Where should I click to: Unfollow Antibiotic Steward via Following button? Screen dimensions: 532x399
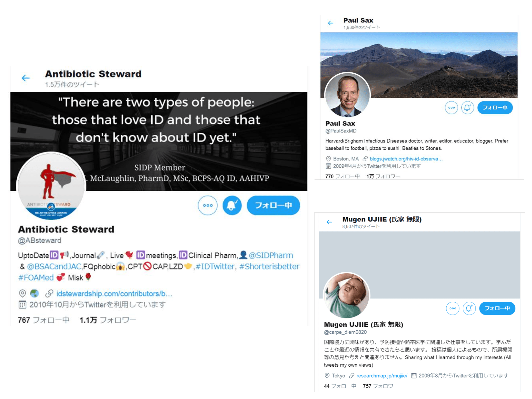pos(273,205)
